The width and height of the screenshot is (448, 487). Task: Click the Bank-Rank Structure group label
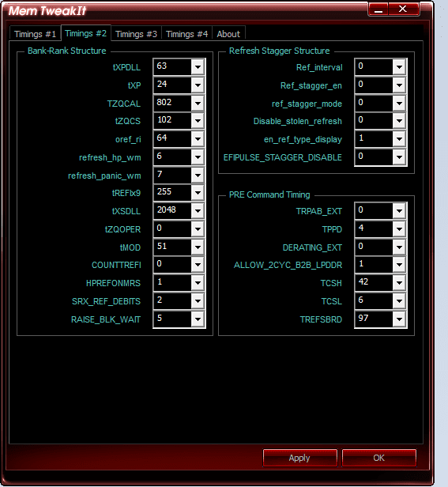[x=66, y=51]
